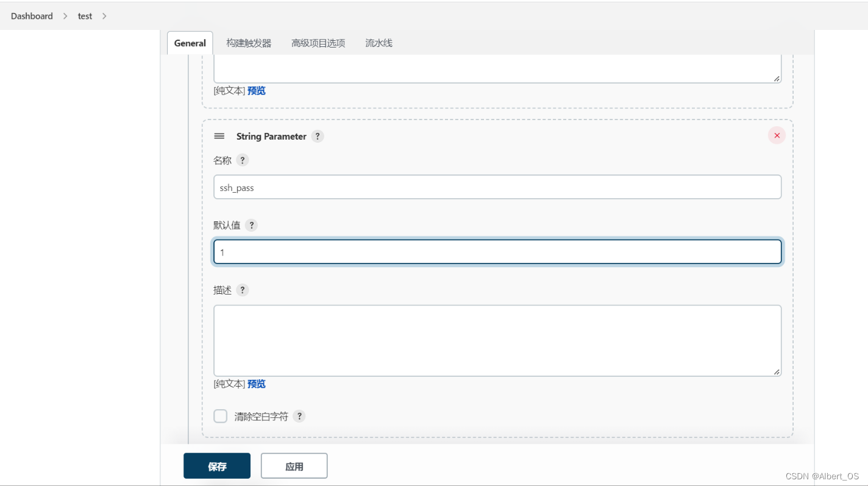Grab the String Parameter drag handle icon
Image resolution: width=868 pixels, height=486 pixels.
(219, 136)
